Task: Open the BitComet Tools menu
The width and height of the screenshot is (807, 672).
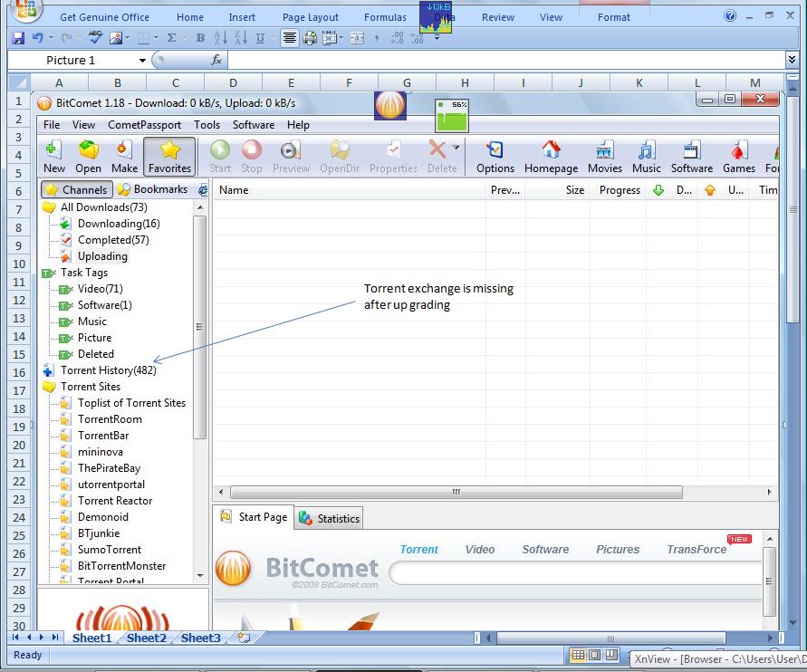Action: coord(207,124)
